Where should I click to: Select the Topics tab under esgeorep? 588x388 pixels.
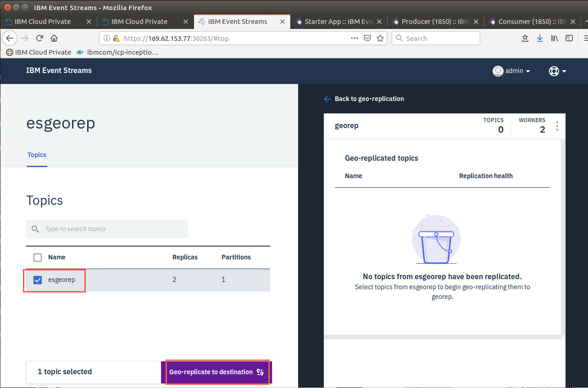(37, 155)
